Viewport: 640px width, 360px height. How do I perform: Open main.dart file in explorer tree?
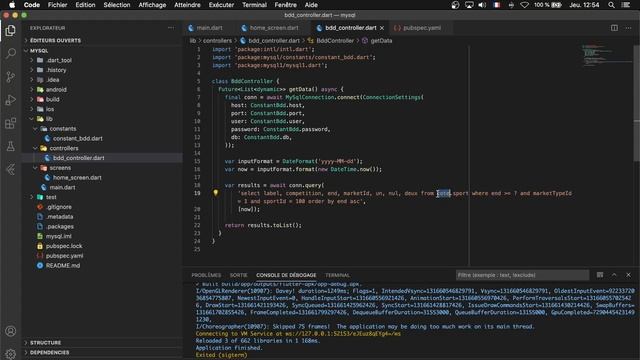point(62,187)
